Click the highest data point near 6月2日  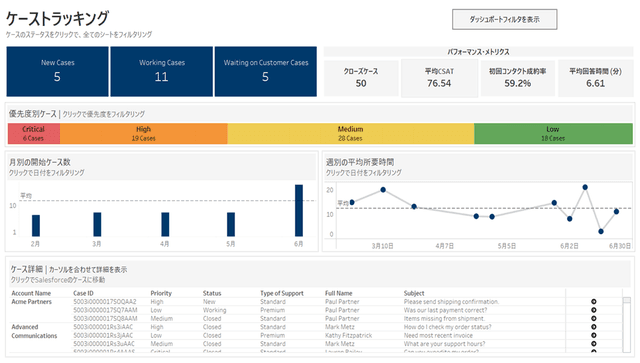pyautogui.click(x=585, y=187)
